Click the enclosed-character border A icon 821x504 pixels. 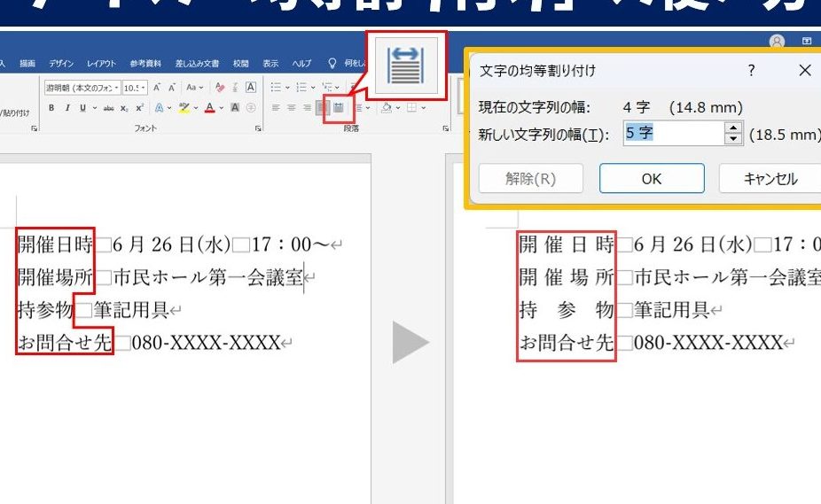click(x=251, y=88)
